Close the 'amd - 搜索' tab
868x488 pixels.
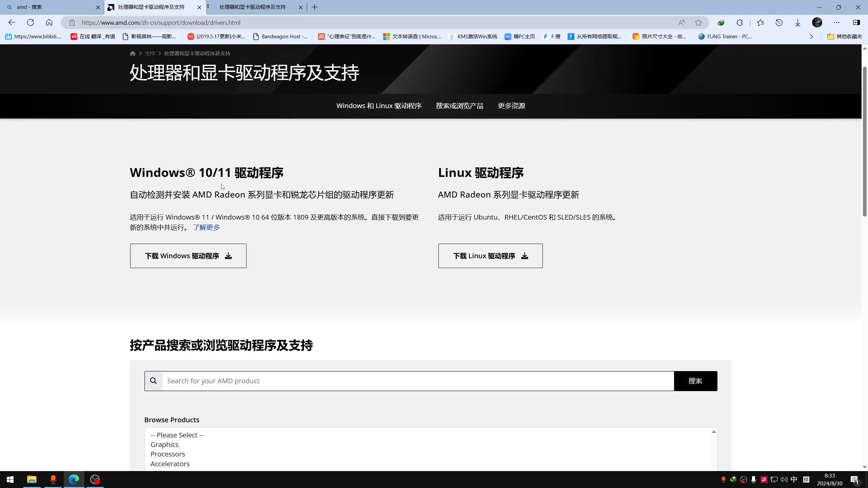(x=98, y=7)
